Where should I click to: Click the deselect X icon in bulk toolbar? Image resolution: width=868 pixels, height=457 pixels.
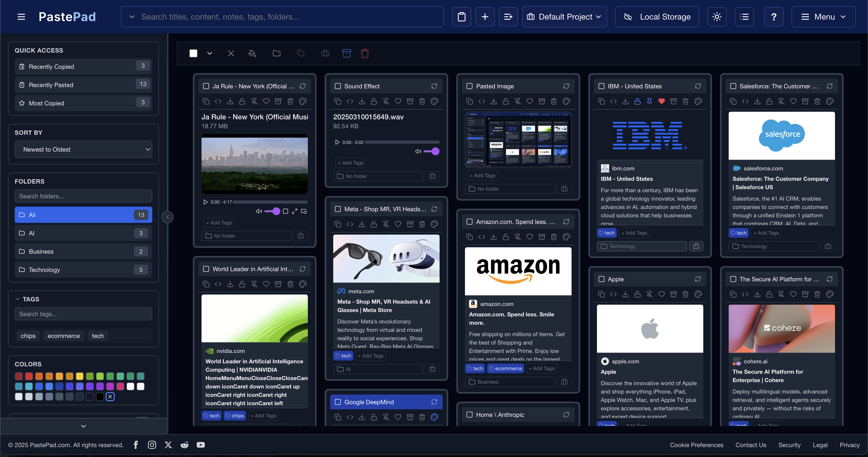click(x=231, y=53)
